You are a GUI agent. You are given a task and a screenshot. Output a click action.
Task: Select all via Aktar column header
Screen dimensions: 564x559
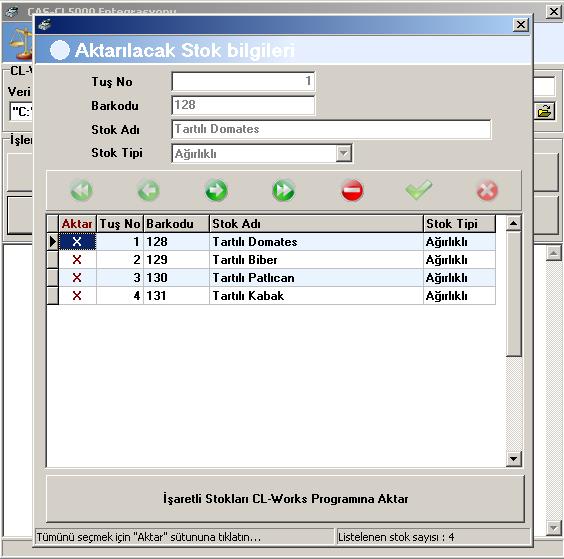pyautogui.click(x=77, y=224)
